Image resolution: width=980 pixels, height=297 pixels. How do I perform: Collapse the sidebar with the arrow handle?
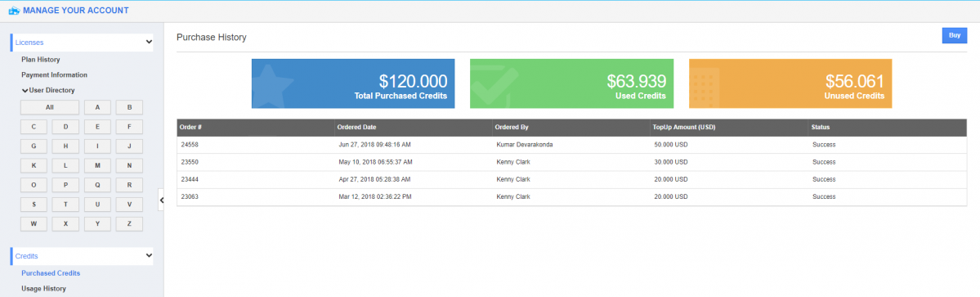(x=161, y=200)
